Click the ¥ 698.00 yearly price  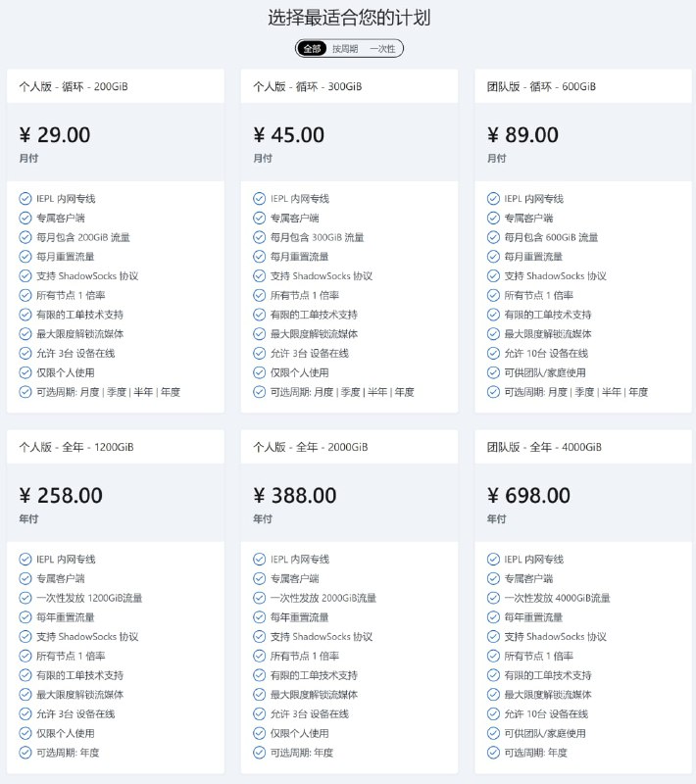[529, 496]
